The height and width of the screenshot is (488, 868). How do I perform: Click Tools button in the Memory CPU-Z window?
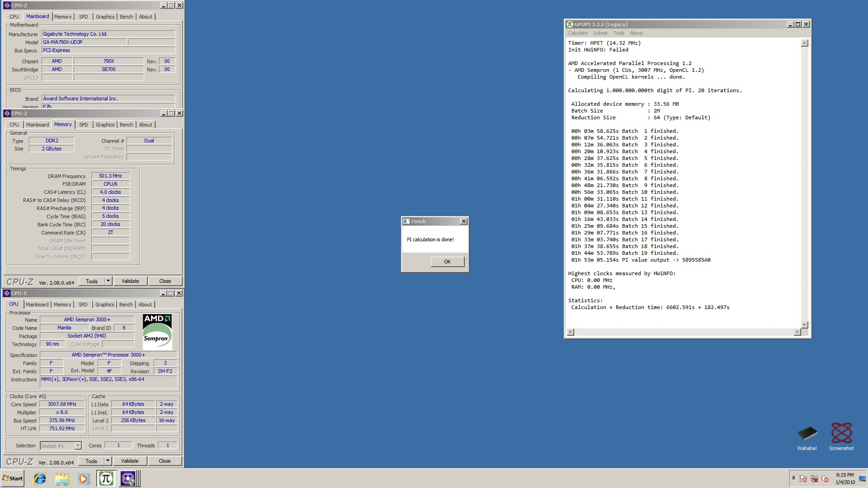pos(92,281)
